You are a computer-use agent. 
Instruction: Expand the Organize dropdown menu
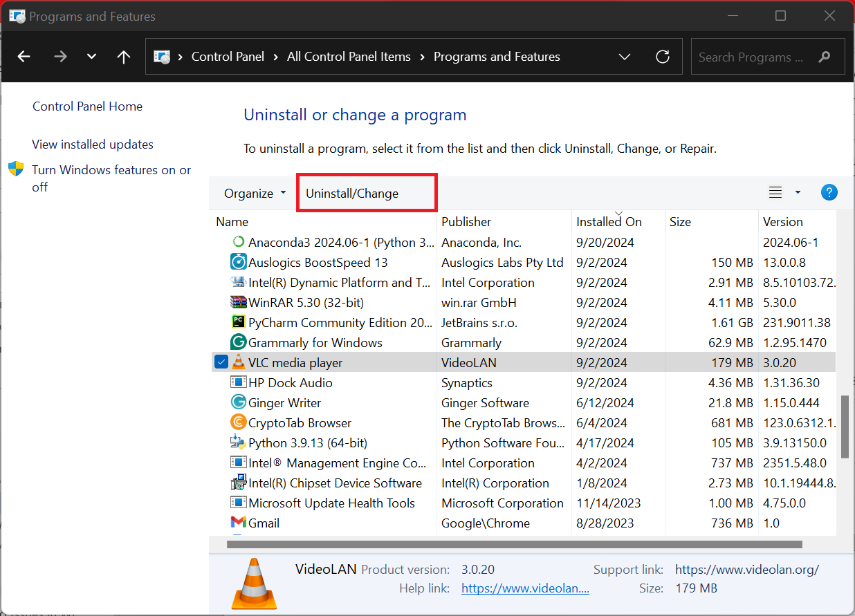click(x=255, y=194)
